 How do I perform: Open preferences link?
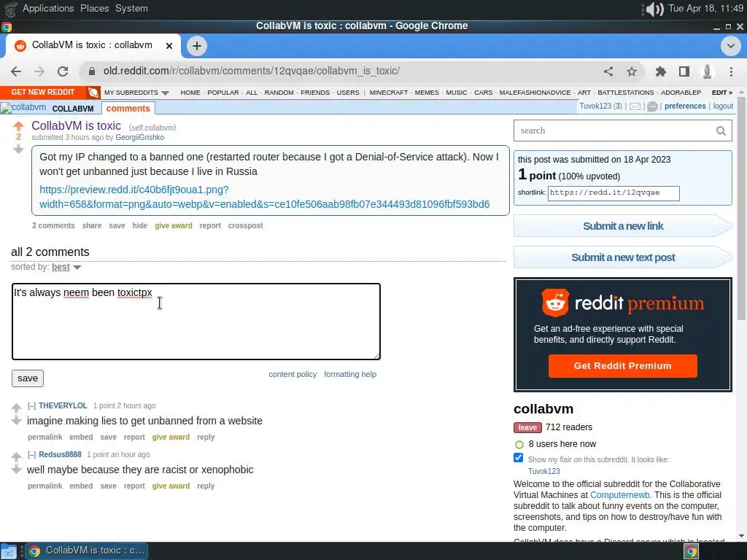tap(685, 106)
